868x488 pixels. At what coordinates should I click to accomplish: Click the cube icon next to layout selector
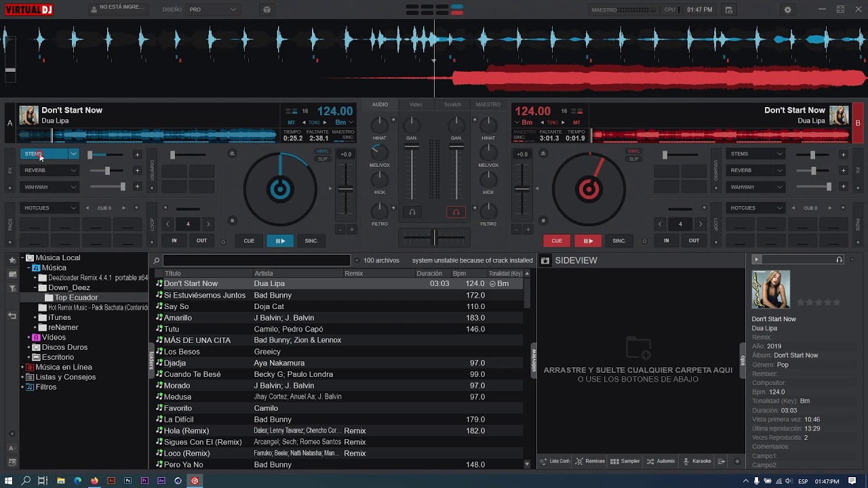[267, 9]
